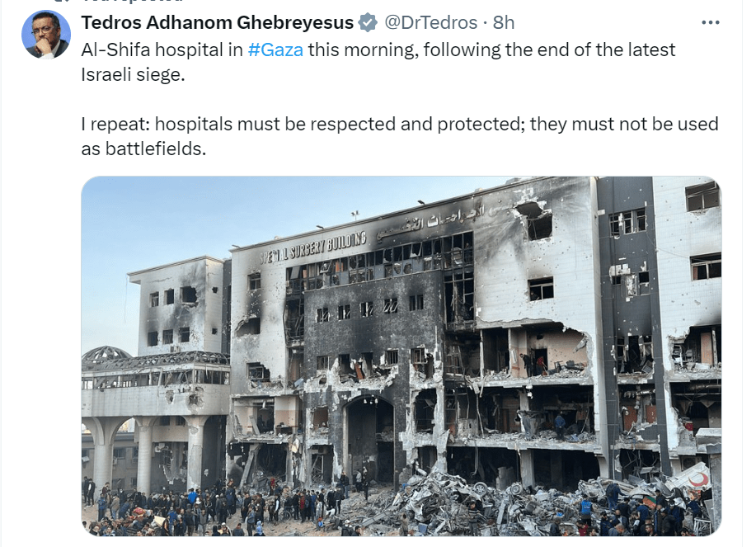Click the words 'Israeli siege.' in the tweet
The image size is (756, 547).
[133, 75]
